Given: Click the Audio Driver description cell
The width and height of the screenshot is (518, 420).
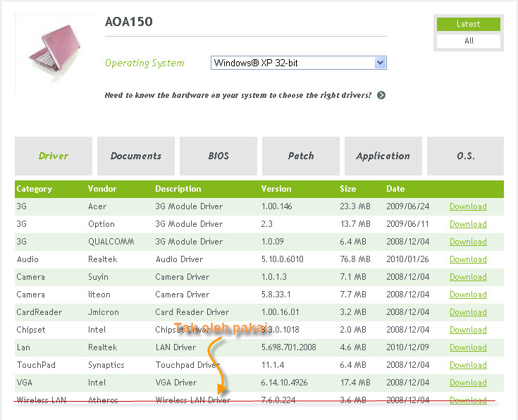Looking at the screenshot, I should (179, 259).
